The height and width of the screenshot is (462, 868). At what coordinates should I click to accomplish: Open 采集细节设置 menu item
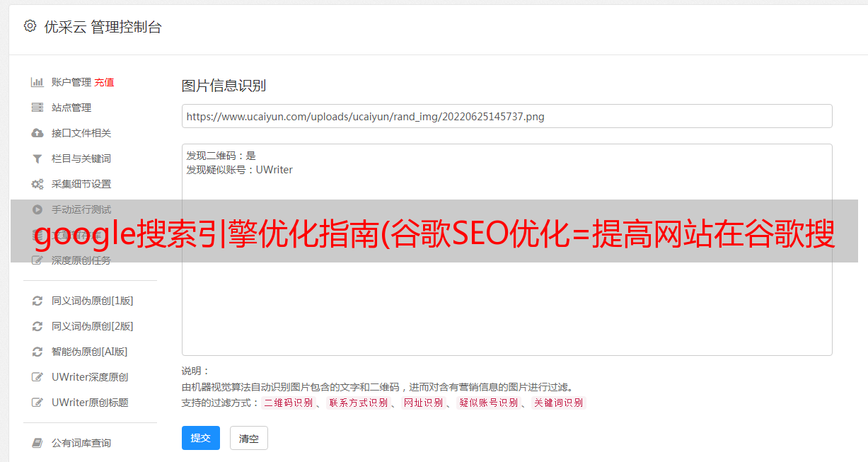click(x=81, y=184)
